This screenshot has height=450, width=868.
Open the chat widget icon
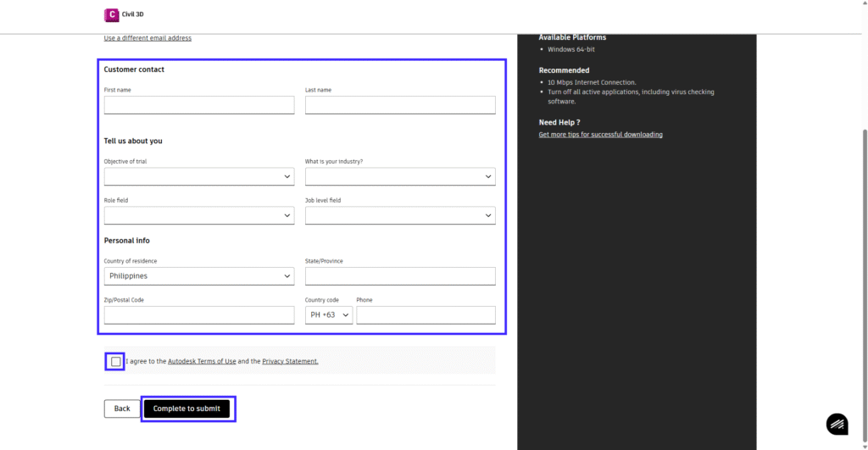(x=837, y=424)
